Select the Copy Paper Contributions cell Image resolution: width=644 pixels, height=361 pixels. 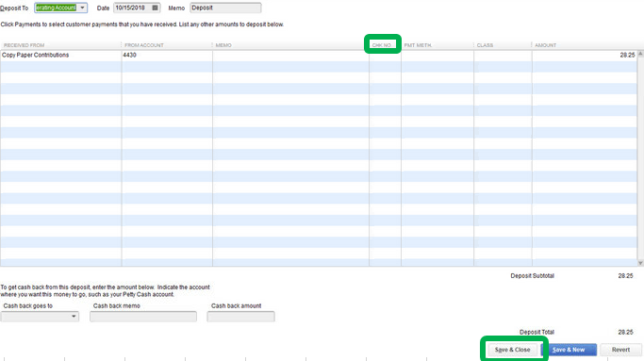60,56
